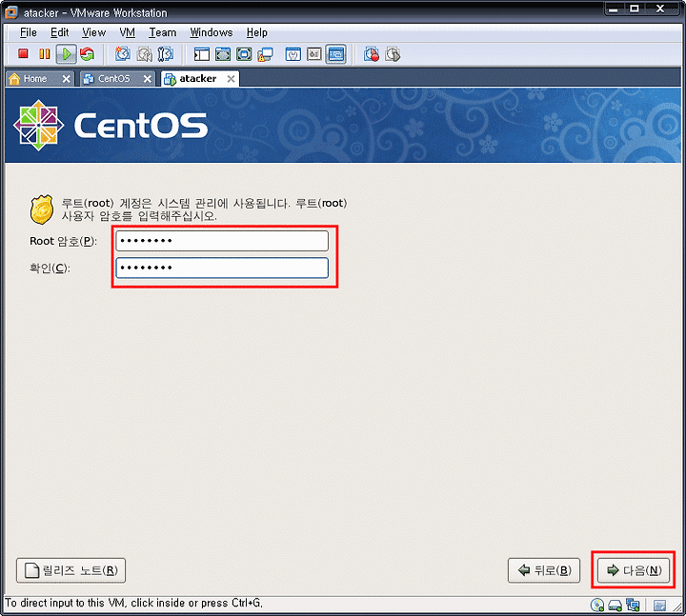Click the 다음(N) next button
686x616 pixels.
tap(634, 570)
